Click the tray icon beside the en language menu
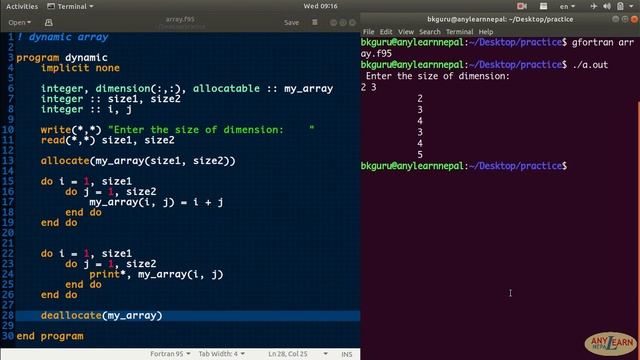 [543, 6]
